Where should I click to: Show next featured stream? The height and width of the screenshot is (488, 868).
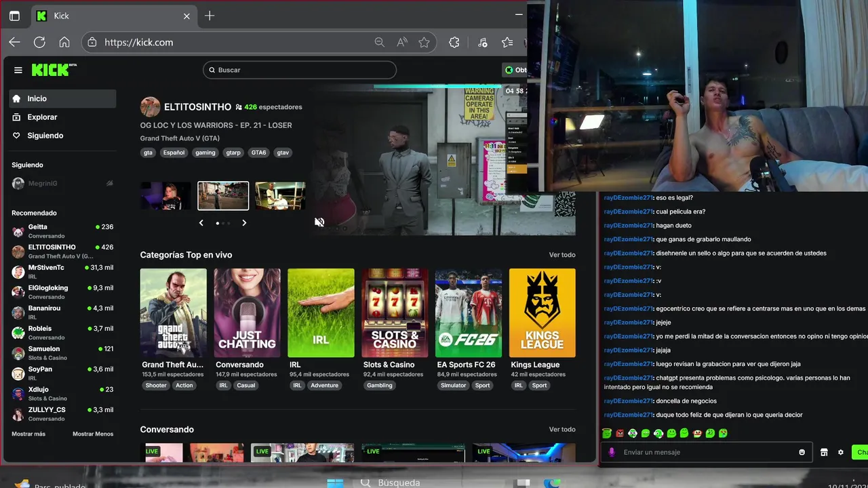click(244, 223)
